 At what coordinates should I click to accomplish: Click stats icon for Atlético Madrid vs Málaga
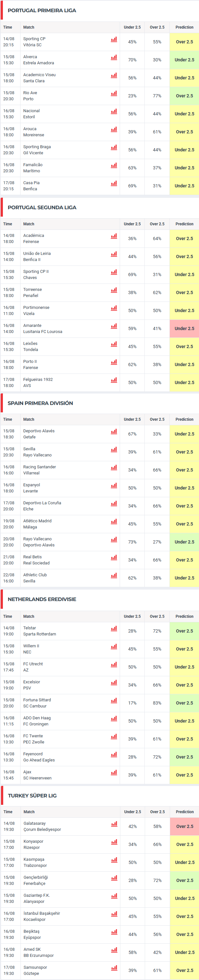coord(114,521)
